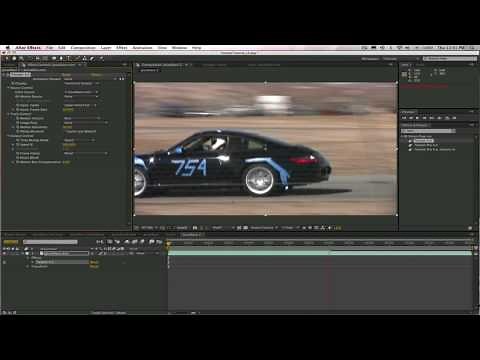The height and width of the screenshot is (360, 480).
Task: Click the Play button in Preview panel
Action: point(418,118)
